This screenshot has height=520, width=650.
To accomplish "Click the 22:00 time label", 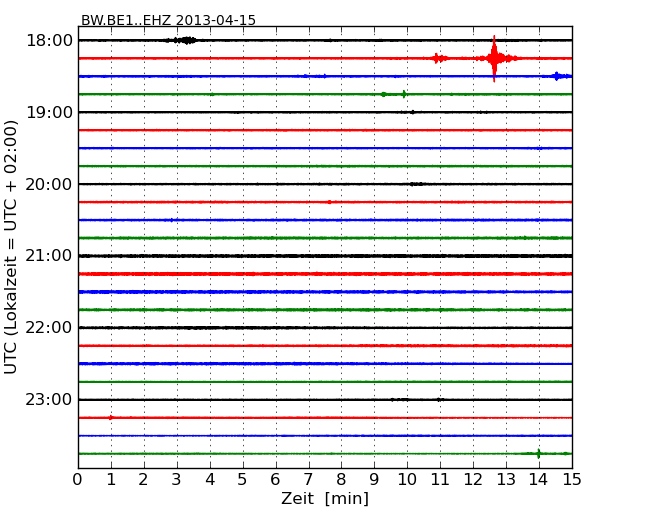I will point(49,328).
